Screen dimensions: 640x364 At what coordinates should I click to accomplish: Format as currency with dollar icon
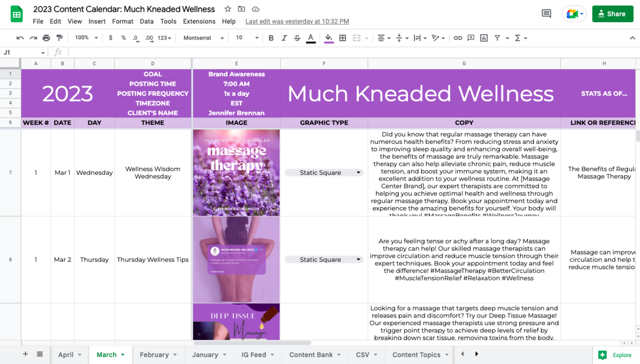pyautogui.click(x=110, y=38)
